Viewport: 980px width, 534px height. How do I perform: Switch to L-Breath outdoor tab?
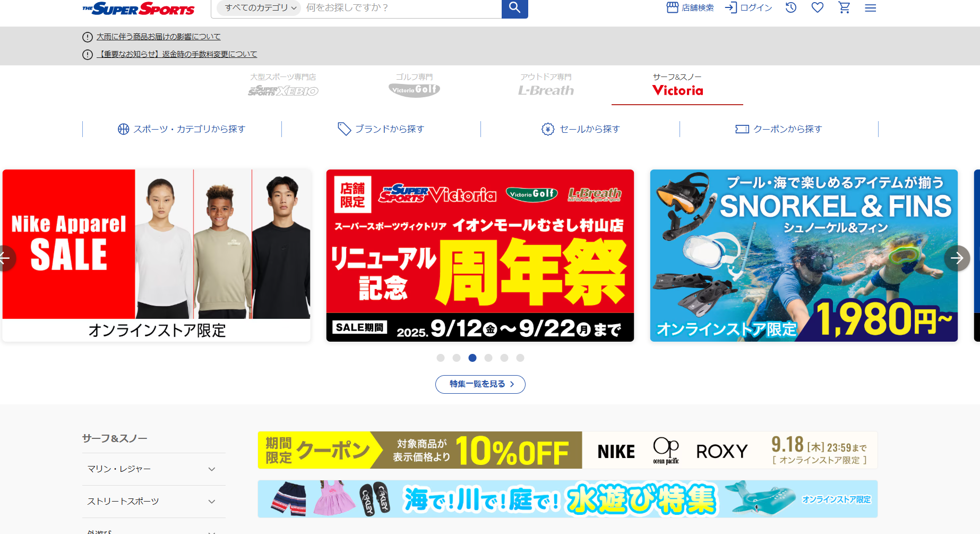point(546,86)
